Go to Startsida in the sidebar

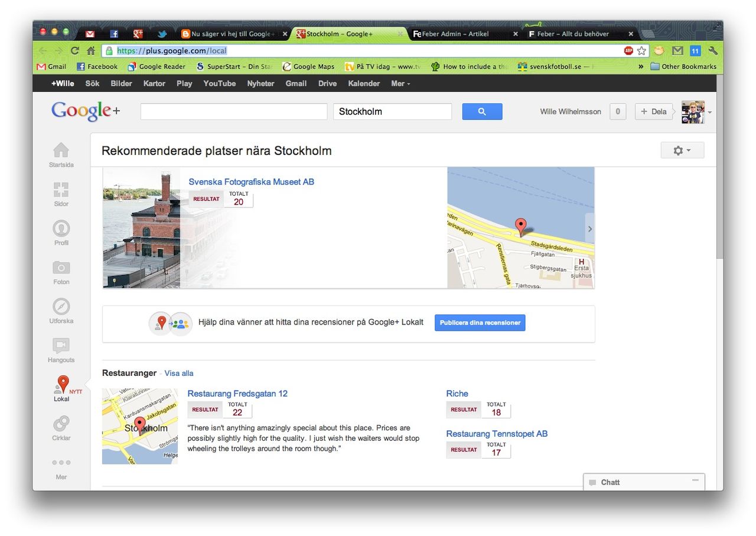click(x=61, y=155)
